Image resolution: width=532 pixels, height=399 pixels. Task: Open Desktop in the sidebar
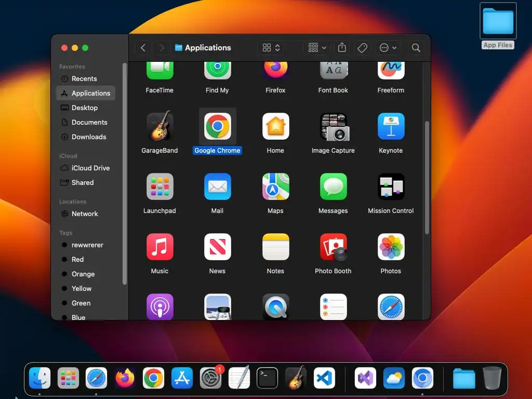click(86, 108)
